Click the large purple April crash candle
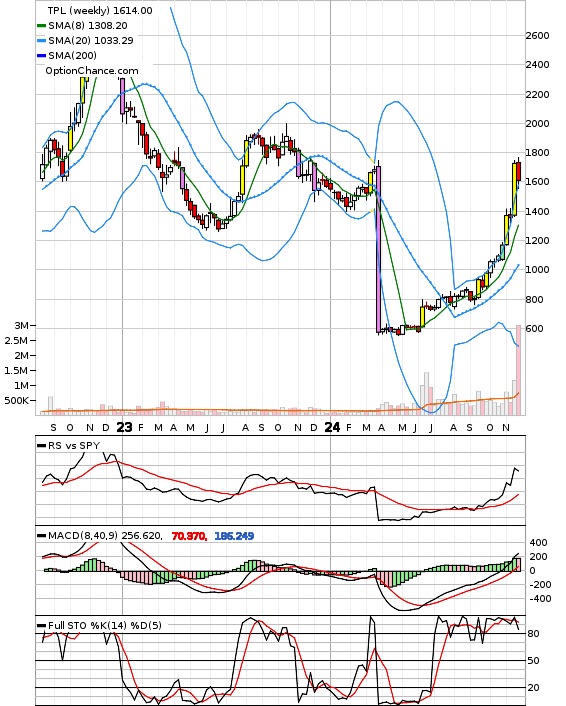Image resolution: width=566 pixels, height=706 pixels. tap(378, 249)
